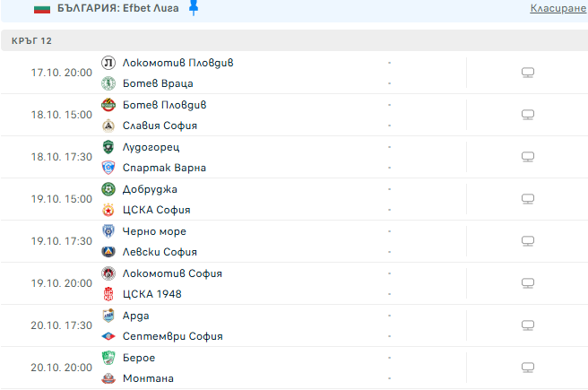Click TV icon for Берое vs Монтана

528,368
